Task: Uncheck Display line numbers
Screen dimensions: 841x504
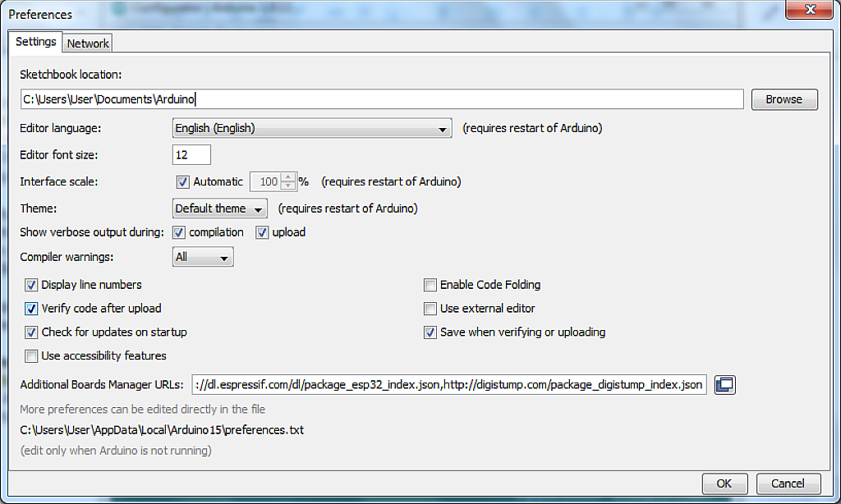Action: point(30,285)
